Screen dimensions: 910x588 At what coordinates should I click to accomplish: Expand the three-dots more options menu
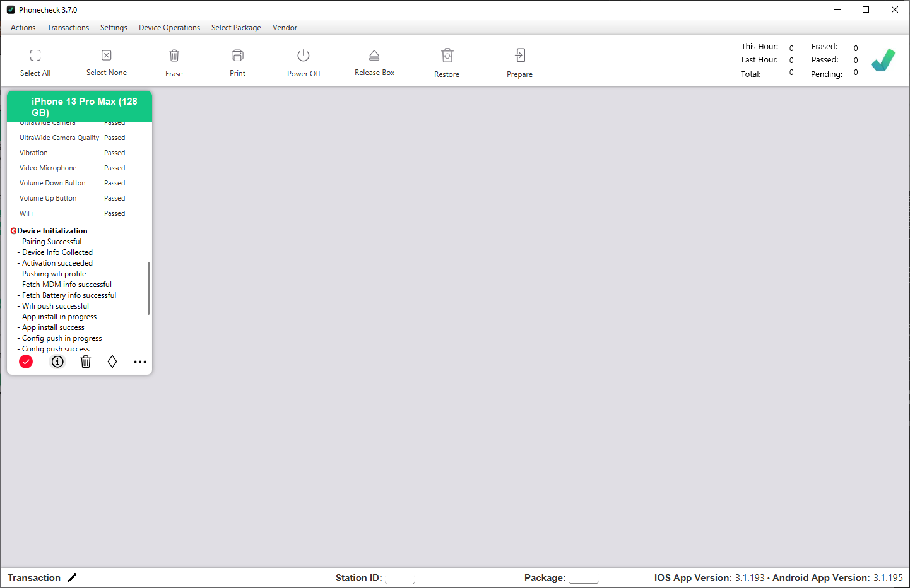point(140,362)
